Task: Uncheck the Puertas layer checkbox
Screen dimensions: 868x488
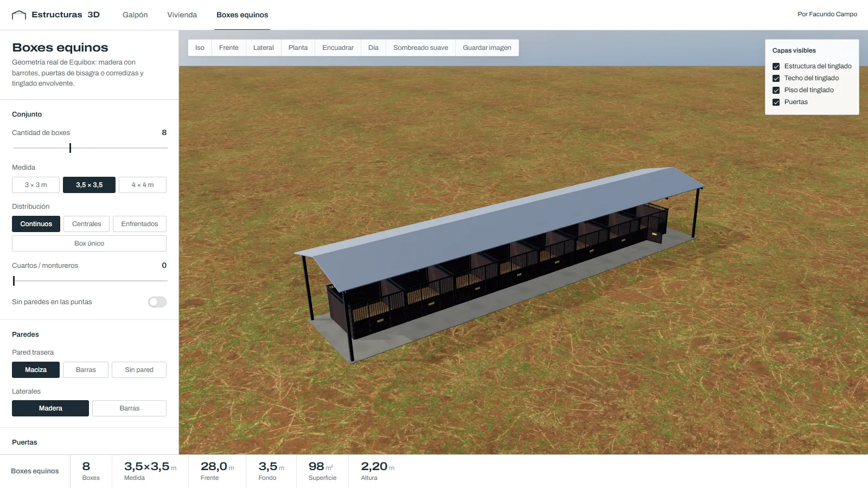Action: (x=776, y=102)
